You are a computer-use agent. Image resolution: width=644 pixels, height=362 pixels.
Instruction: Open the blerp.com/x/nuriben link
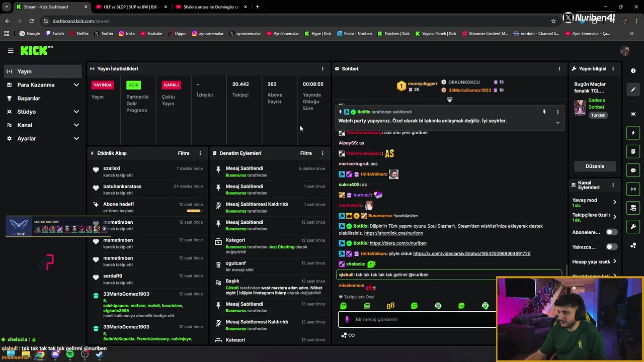coord(398,243)
